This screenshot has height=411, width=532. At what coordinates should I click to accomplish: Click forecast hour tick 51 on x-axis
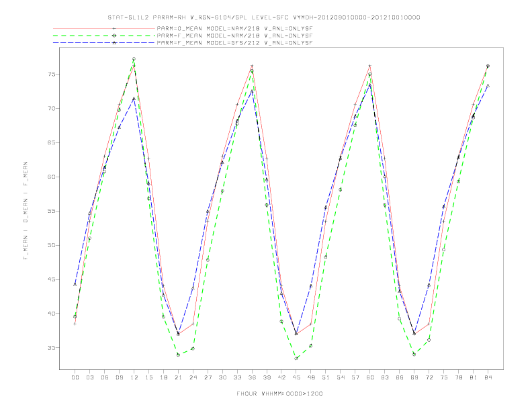click(326, 377)
